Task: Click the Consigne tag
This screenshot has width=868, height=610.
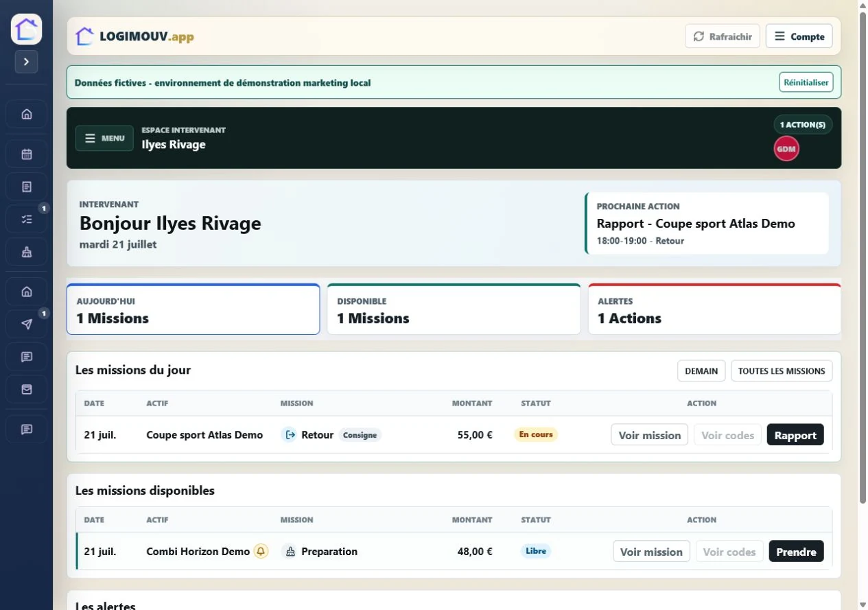Action: (x=360, y=435)
